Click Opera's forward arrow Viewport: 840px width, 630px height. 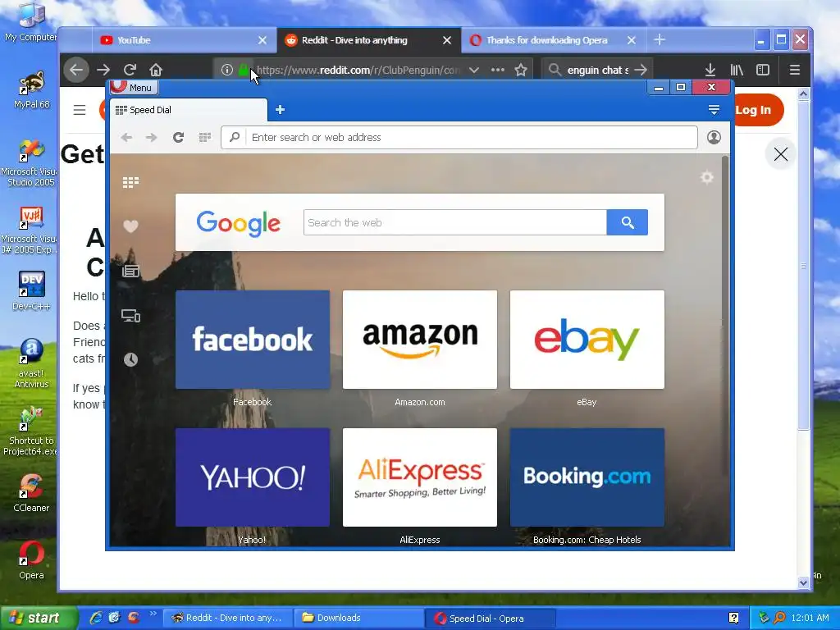pyautogui.click(x=152, y=138)
